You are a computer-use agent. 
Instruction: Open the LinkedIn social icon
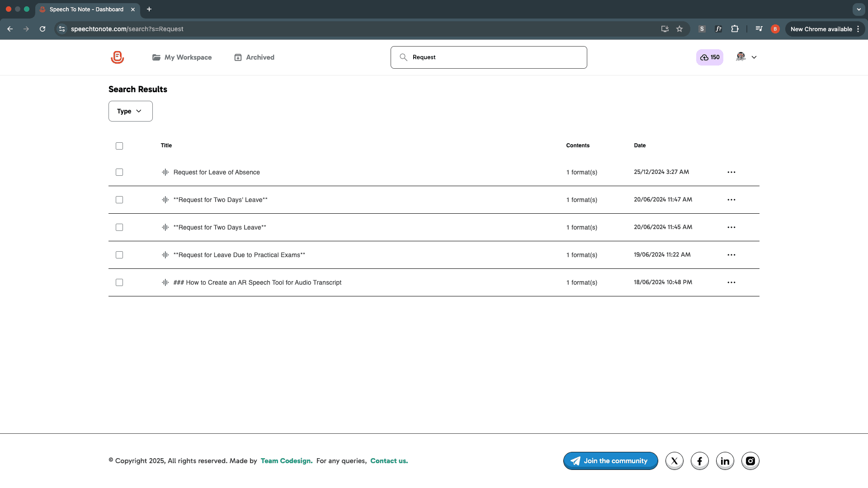coord(725,461)
